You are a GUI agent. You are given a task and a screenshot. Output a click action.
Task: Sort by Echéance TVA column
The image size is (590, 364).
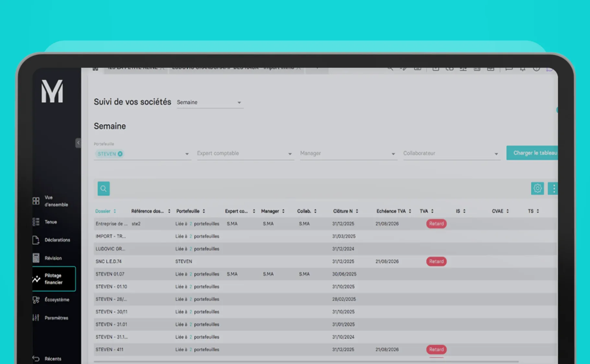click(x=394, y=211)
